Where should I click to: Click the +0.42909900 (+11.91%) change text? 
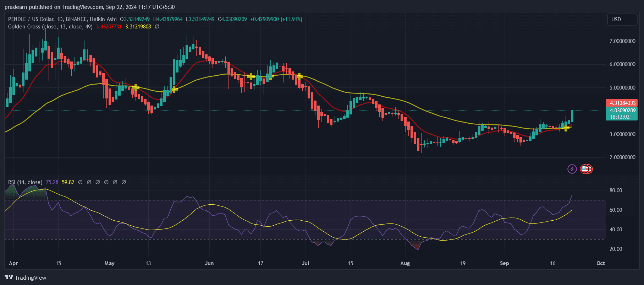[x=276, y=19]
